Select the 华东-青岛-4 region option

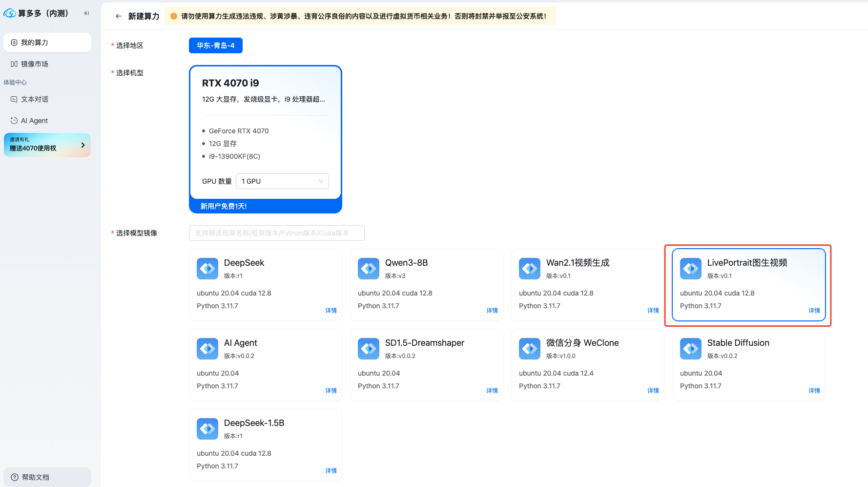tap(215, 45)
